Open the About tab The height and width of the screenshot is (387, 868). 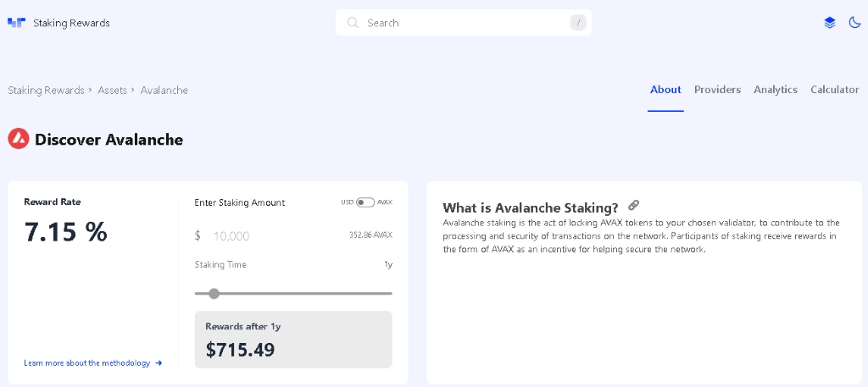click(665, 90)
